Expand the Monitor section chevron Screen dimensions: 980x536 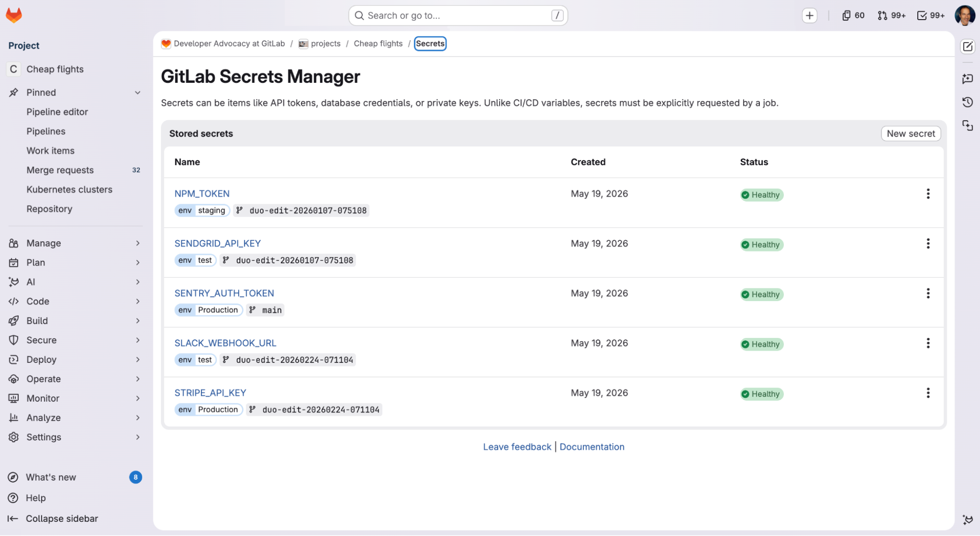[138, 398]
